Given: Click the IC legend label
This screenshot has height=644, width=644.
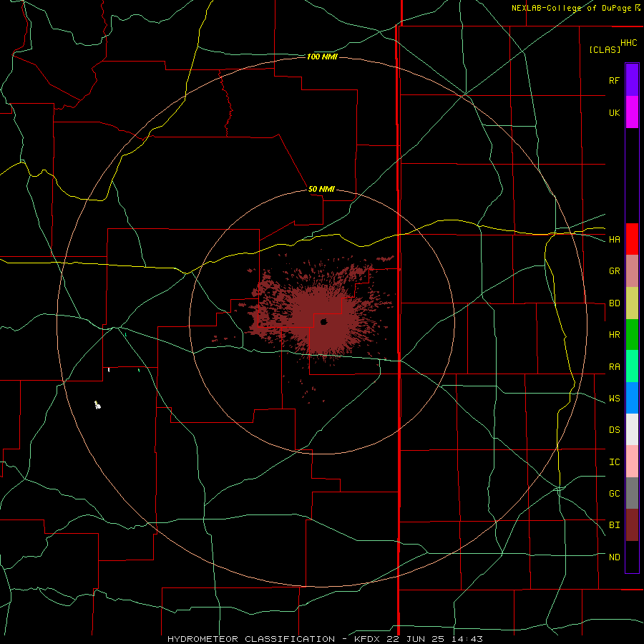Looking at the screenshot, I should coord(614,462).
